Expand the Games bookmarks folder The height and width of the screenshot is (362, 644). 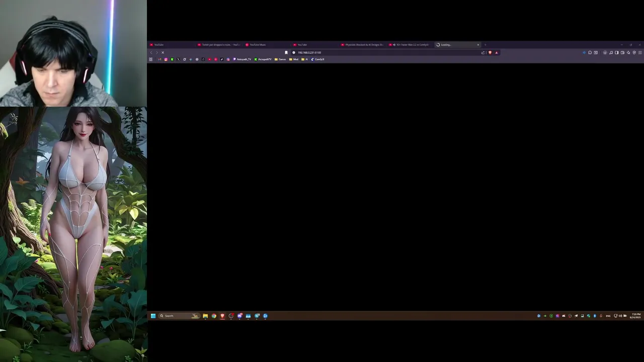click(280, 59)
